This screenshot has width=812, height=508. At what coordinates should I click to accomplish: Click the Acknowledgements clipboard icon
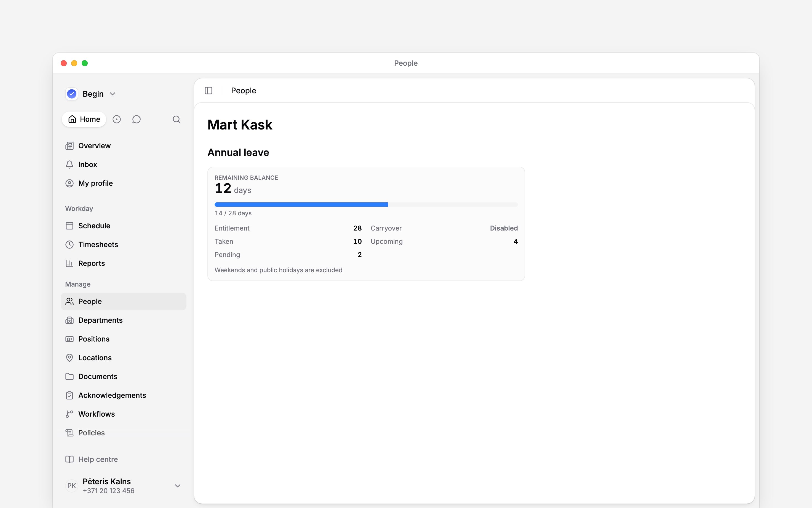(70, 395)
